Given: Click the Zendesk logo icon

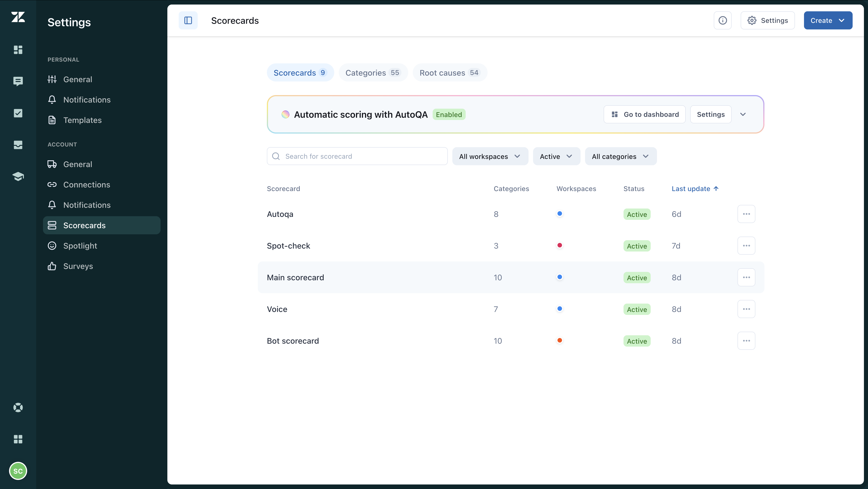Looking at the screenshot, I should [18, 17].
